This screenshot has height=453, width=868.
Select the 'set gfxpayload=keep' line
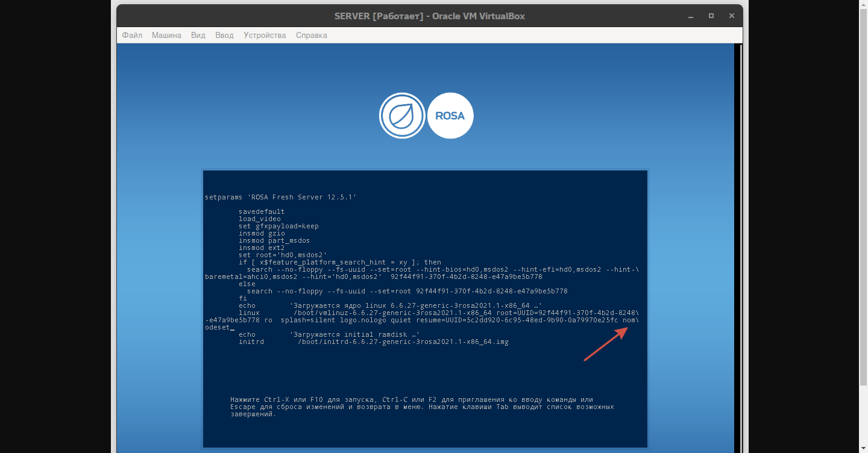[x=278, y=226]
